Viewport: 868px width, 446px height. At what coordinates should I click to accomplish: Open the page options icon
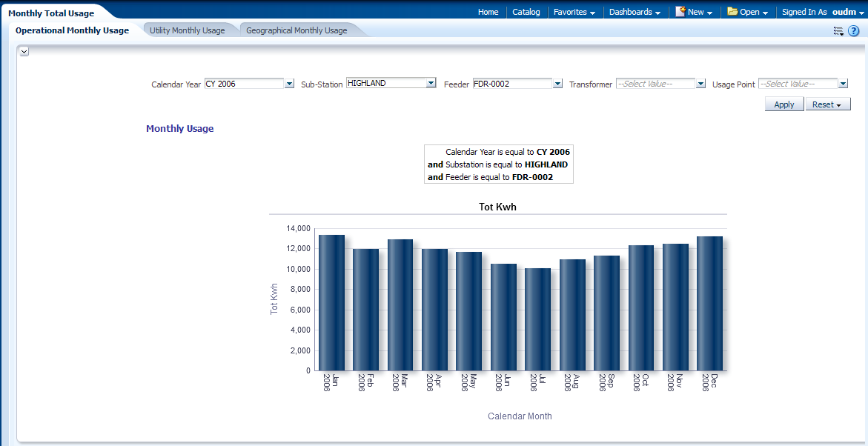(838, 31)
